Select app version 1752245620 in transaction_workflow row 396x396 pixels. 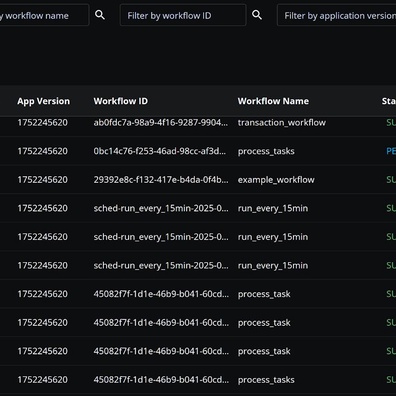42,122
